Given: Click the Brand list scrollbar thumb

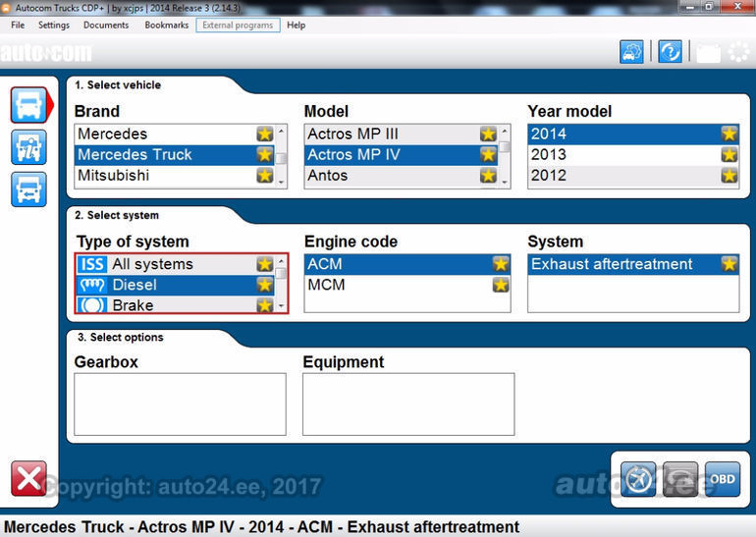Looking at the screenshot, I should click(281, 158).
